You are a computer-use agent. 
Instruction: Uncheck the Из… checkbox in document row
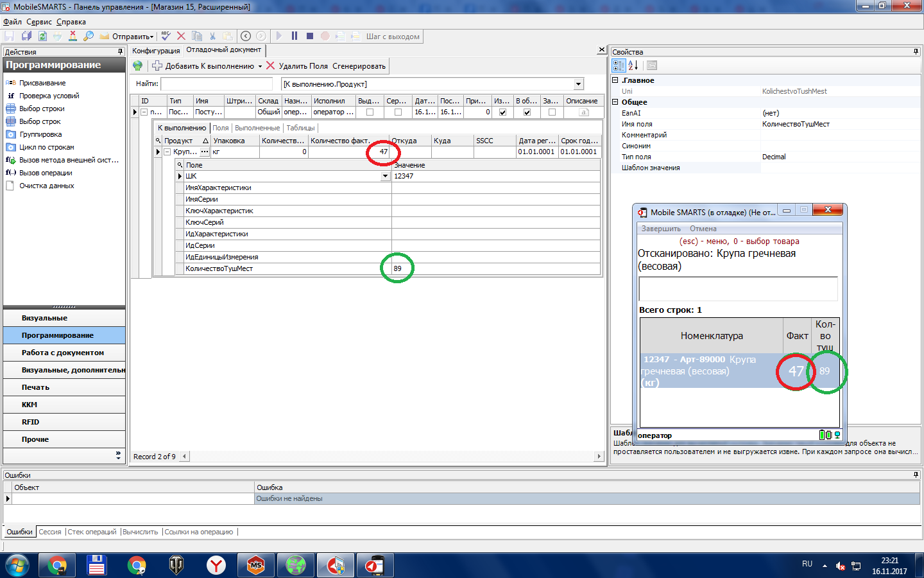(502, 112)
